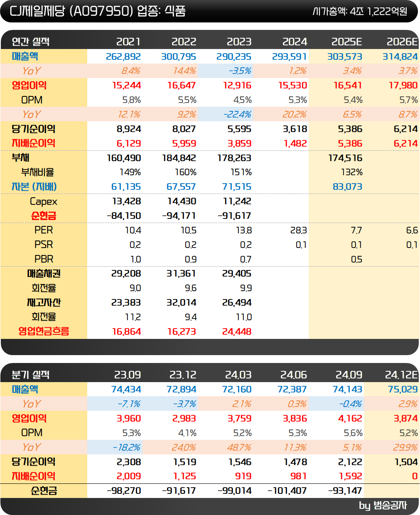Click controlling net income value 1,482
Viewport: 420px width, 515px height.
pos(295,144)
